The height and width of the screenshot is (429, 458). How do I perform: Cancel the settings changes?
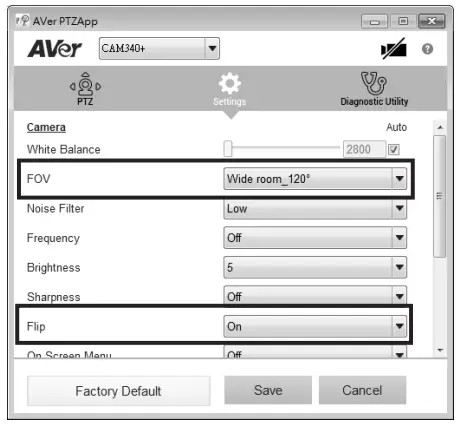click(x=362, y=390)
